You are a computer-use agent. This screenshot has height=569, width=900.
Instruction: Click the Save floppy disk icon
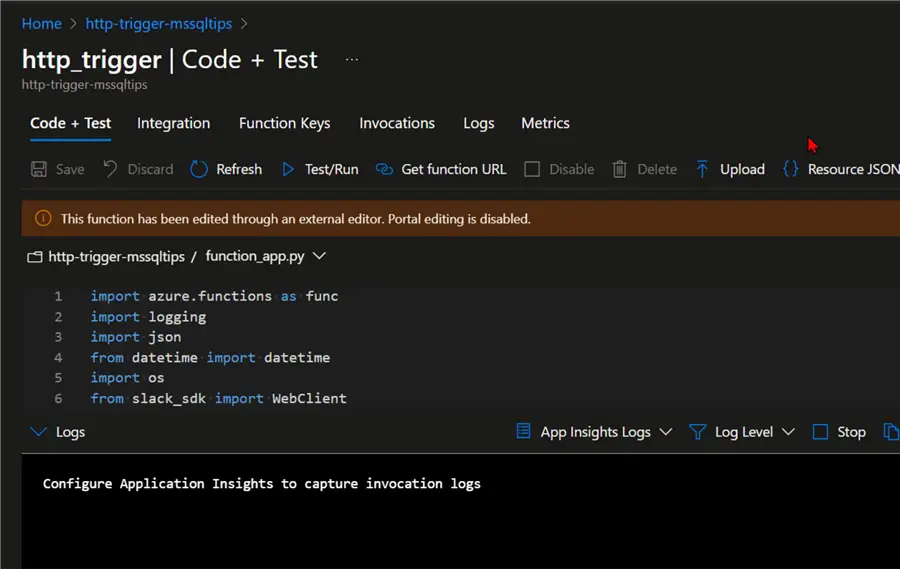(x=39, y=169)
